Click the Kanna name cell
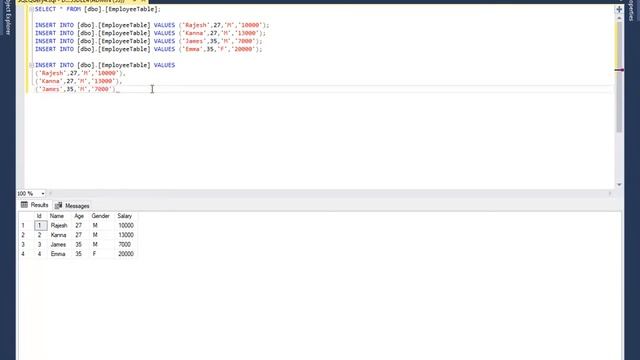640x360 pixels. (x=59, y=235)
